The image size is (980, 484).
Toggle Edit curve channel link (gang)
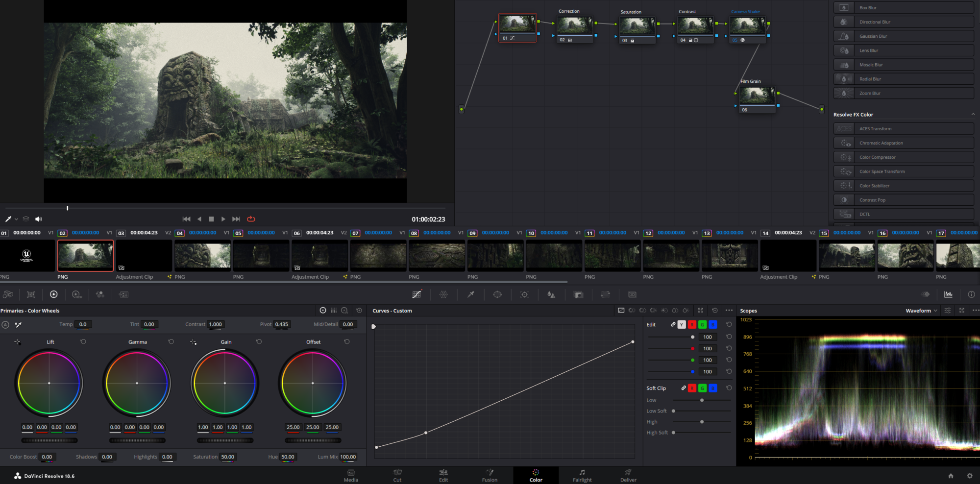673,325
